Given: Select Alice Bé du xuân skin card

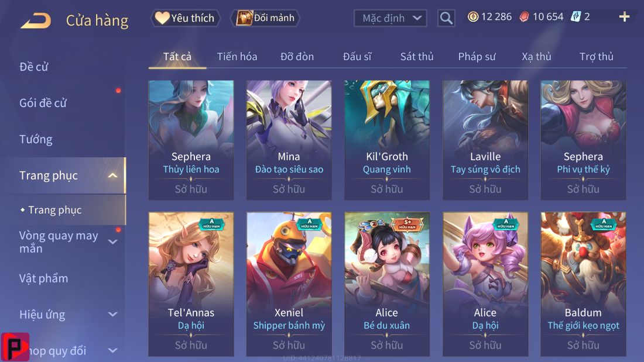Looking at the screenshot, I should coord(387,284).
